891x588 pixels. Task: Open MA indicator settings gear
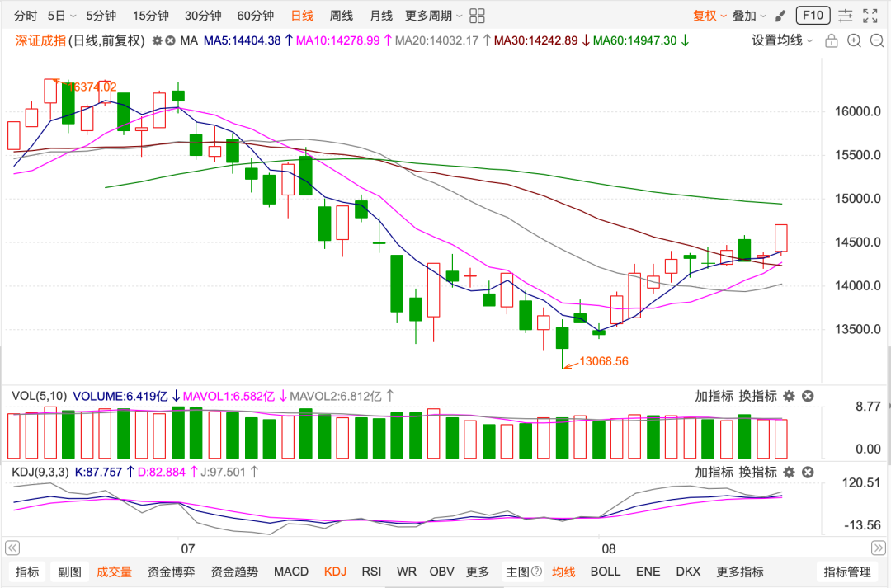pyautogui.click(x=158, y=41)
